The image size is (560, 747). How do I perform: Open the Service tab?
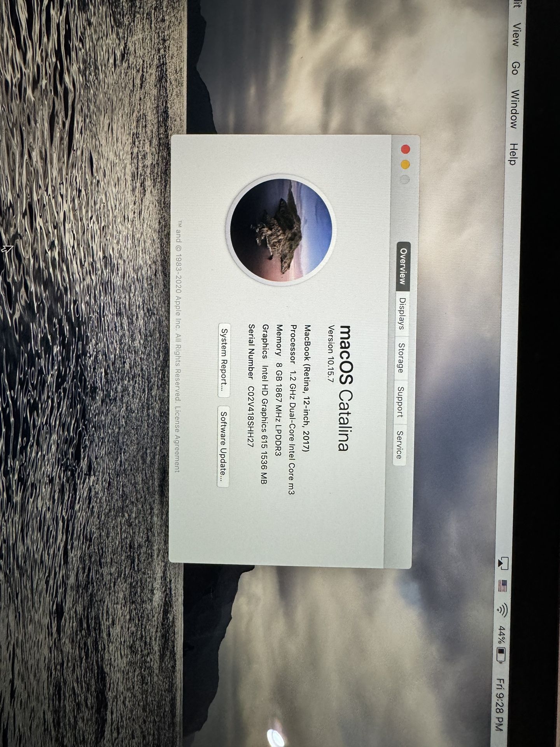pyautogui.click(x=399, y=445)
